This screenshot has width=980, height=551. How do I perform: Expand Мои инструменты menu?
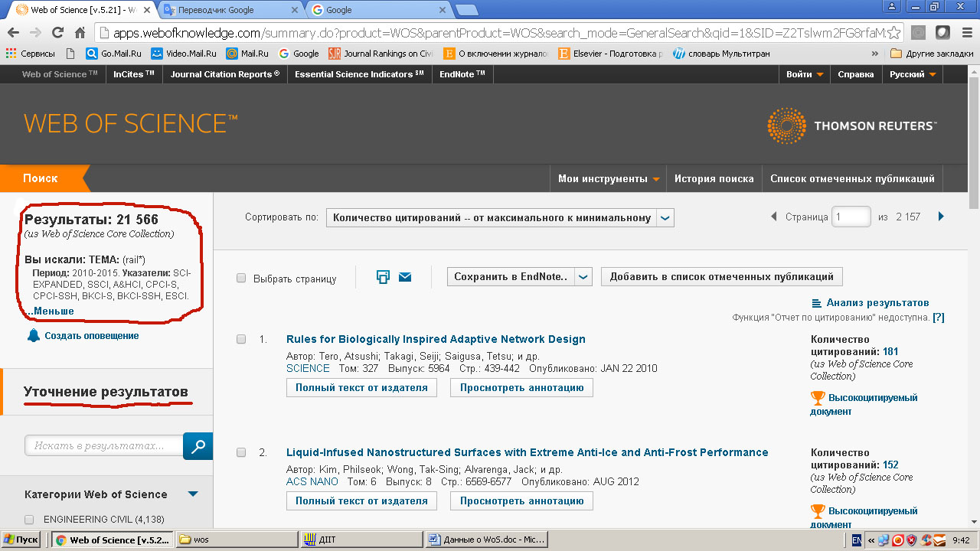click(609, 178)
